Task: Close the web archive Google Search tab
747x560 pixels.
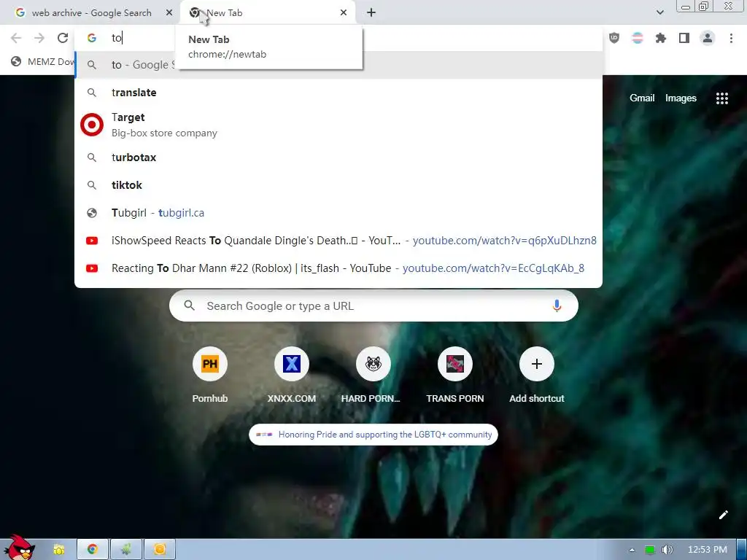Action: click(169, 13)
